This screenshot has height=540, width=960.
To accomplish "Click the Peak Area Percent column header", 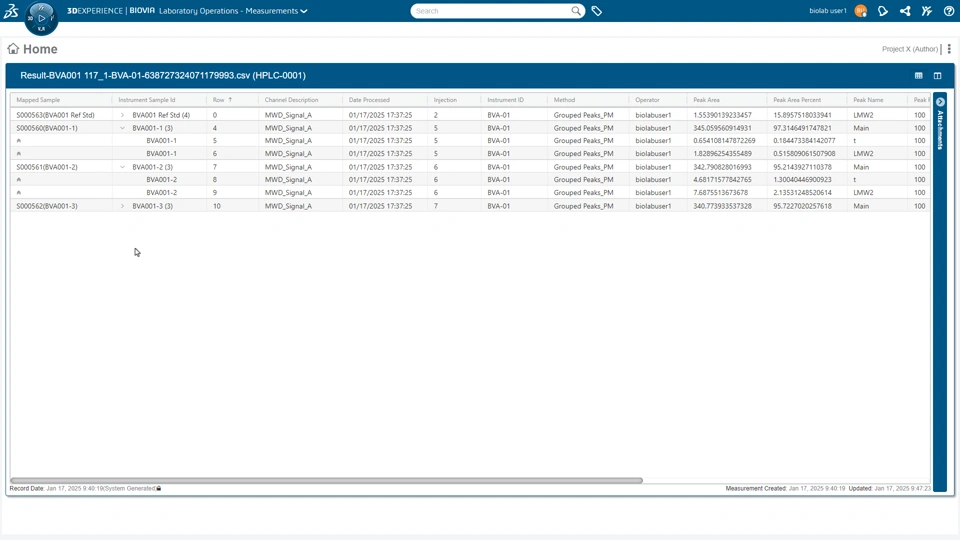I will click(x=797, y=100).
